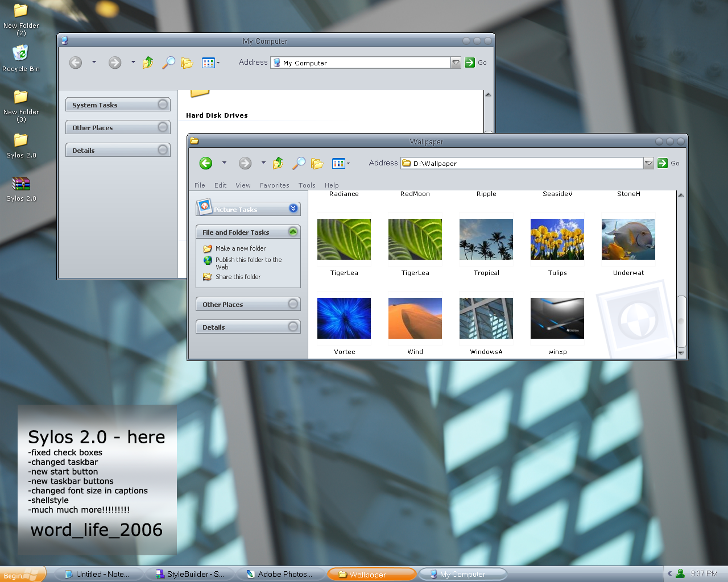Screen dimensions: 728x582
Task: Switch to StyleBuilder taskbar button
Action: pyautogui.click(x=191, y=574)
